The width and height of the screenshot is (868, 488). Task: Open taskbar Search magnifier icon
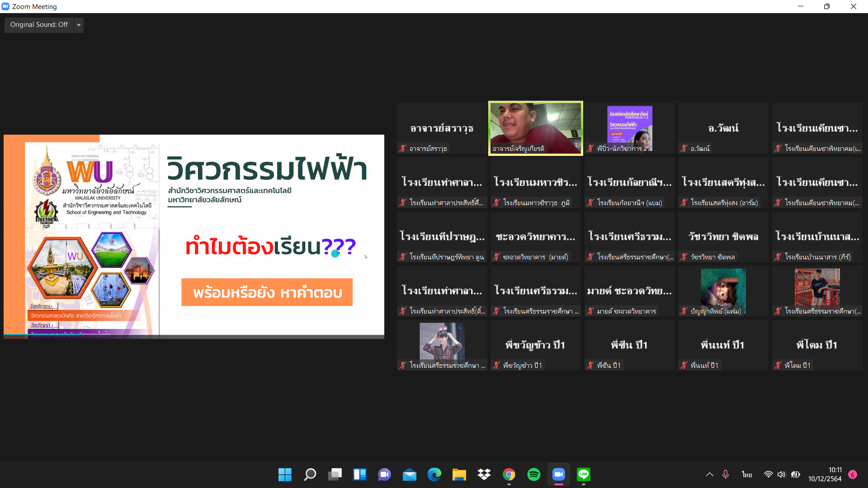[310, 474]
